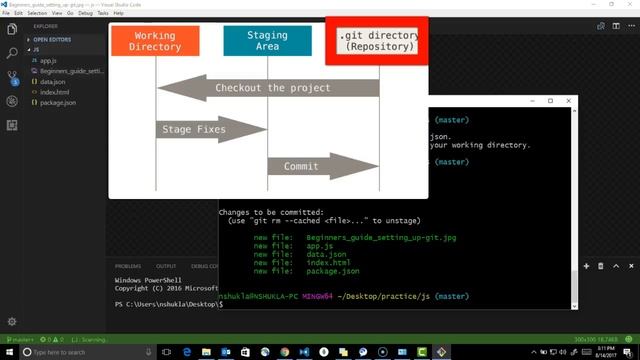Open the Debug view in activity bar
Image resolution: width=640 pixels, height=360 pixels.
(12, 101)
